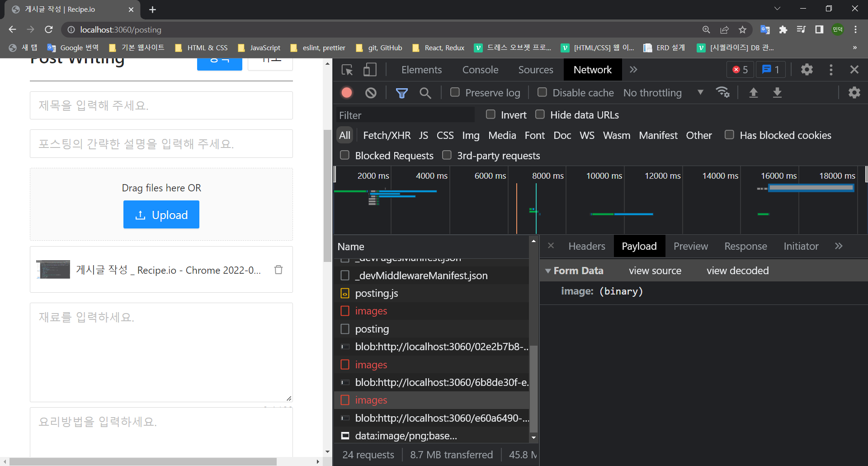The height and width of the screenshot is (466, 868).
Task: Clear the network log
Action: [371, 93]
